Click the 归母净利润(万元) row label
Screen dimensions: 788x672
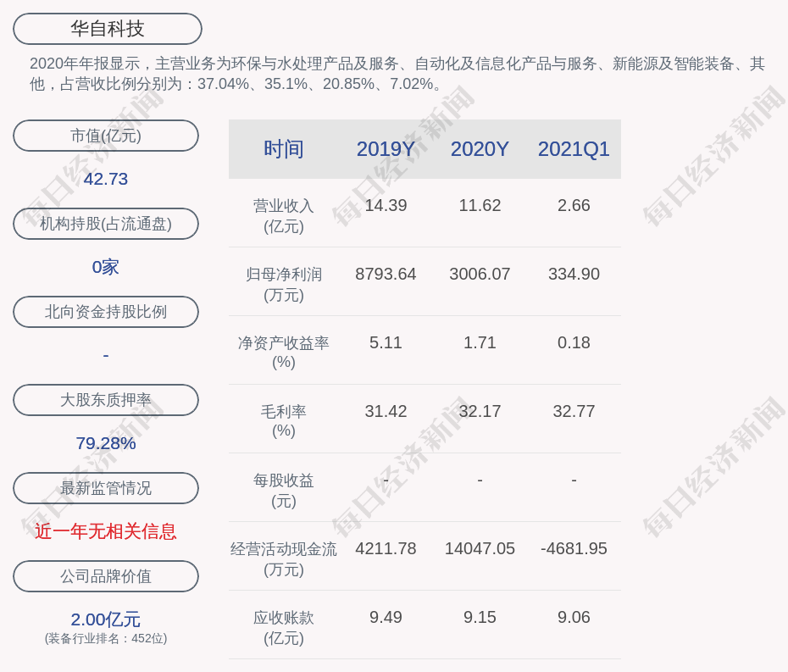click(x=284, y=285)
